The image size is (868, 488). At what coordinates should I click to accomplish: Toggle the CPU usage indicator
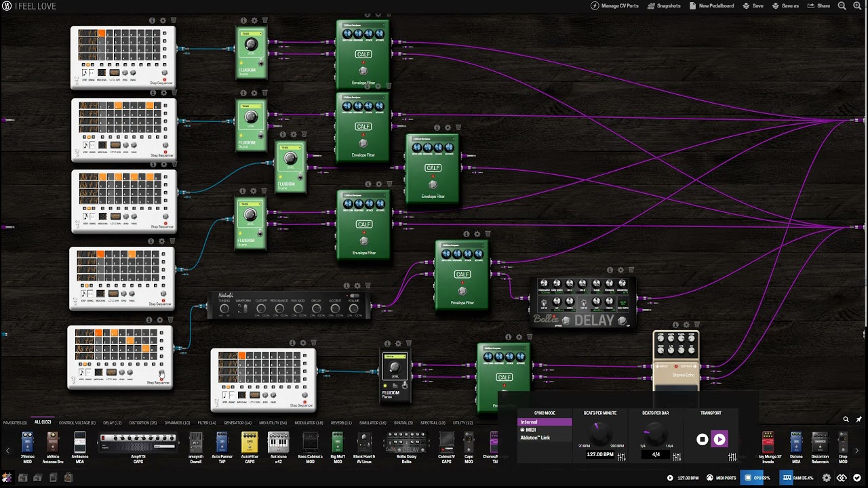click(757, 478)
